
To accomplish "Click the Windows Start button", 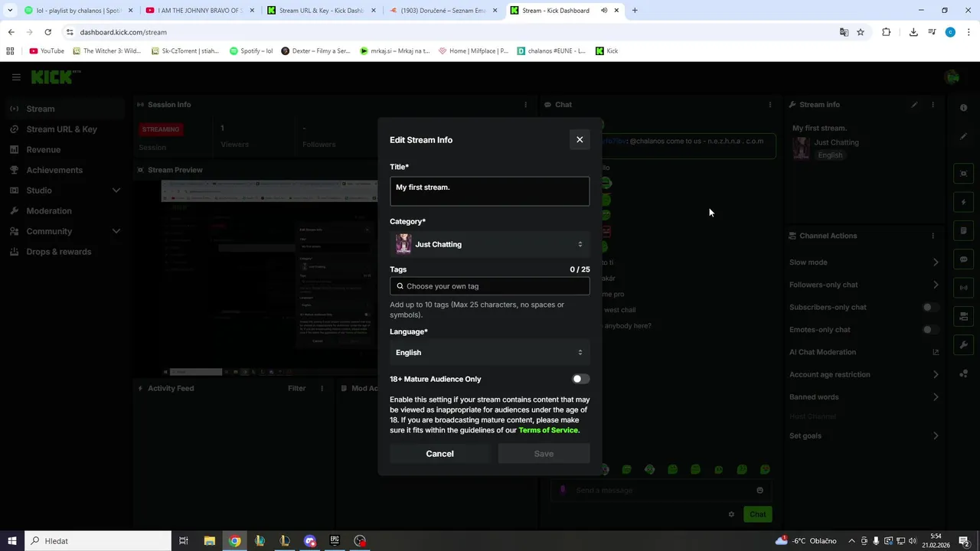I will [11, 541].
